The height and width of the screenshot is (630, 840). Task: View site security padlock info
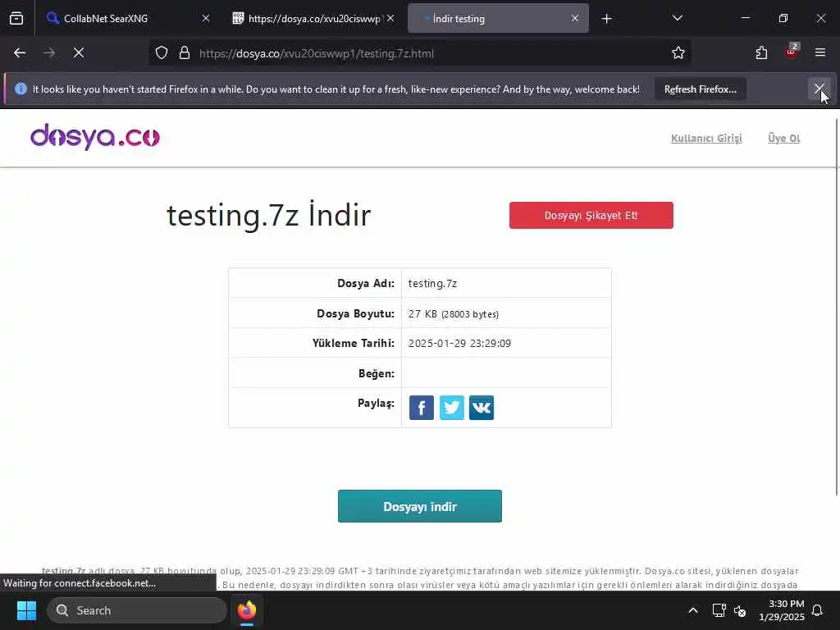coord(185,53)
